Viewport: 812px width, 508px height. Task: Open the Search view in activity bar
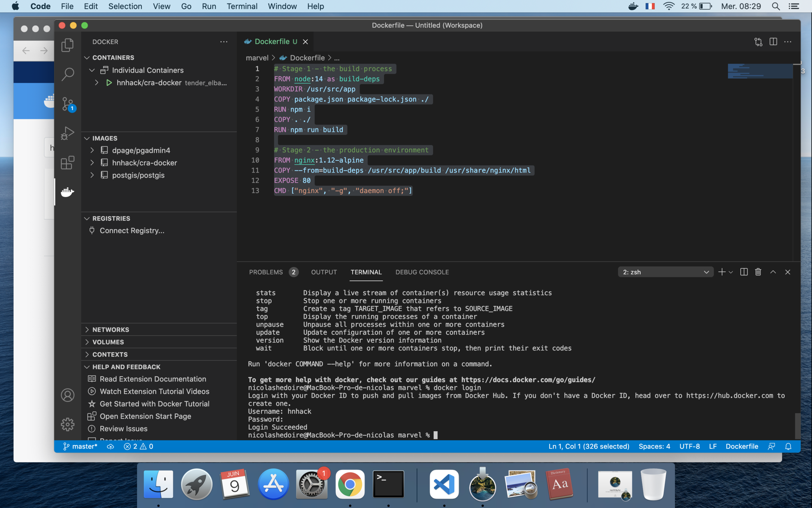pyautogui.click(x=67, y=74)
